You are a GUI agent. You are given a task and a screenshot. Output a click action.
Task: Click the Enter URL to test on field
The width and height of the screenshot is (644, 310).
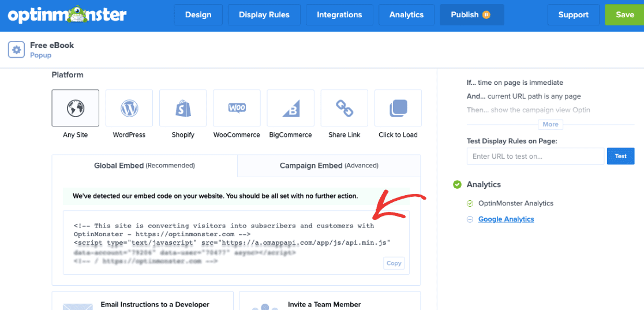tap(535, 156)
